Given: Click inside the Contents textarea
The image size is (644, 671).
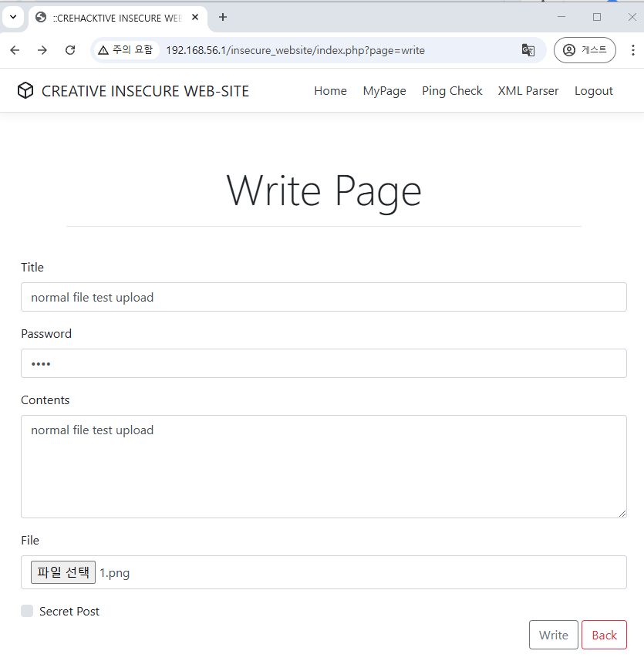Looking at the screenshot, I should click(x=324, y=467).
